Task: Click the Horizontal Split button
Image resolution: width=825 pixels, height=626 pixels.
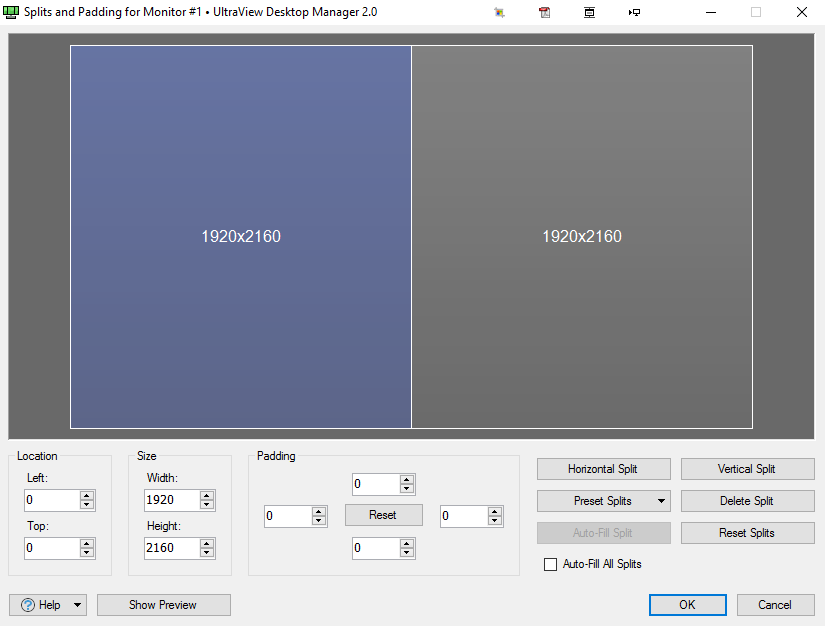Action: [x=602, y=469]
